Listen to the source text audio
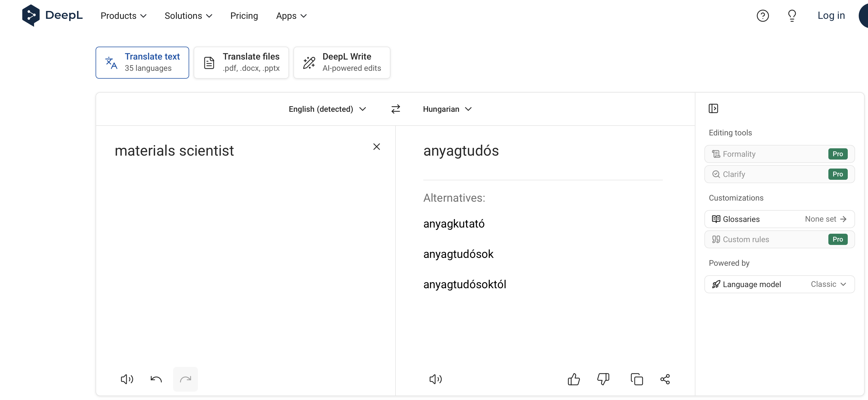 click(127, 379)
